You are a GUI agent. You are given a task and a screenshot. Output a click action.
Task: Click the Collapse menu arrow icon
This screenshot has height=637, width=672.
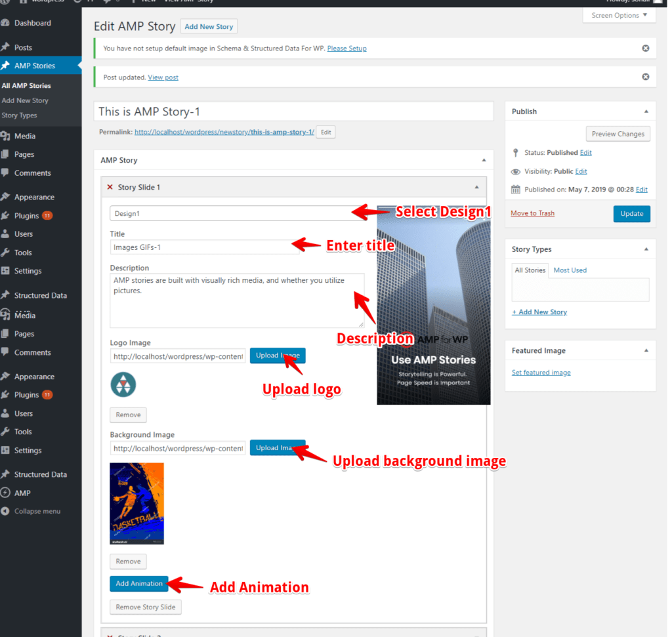(5, 511)
